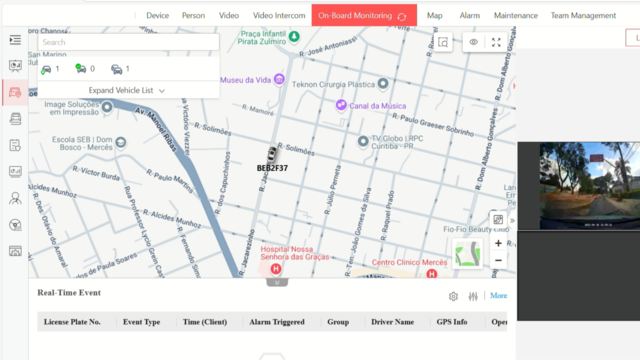This screenshot has width=640, height=360.
Task: Click the Alarm Triggered column header
Action: click(x=277, y=322)
